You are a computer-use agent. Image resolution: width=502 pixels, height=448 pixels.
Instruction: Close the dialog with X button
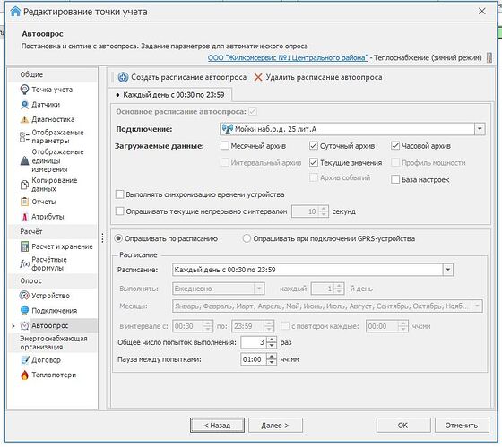tap(482, 12)
